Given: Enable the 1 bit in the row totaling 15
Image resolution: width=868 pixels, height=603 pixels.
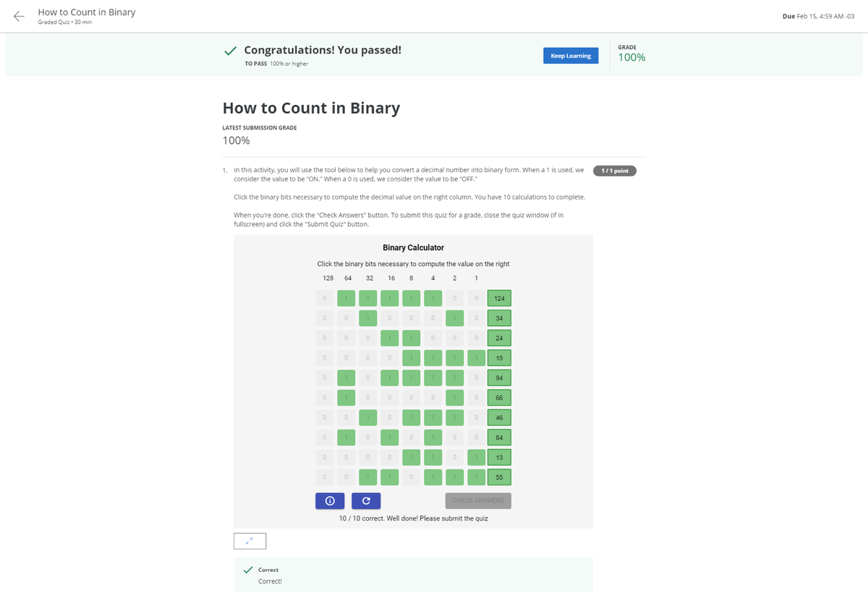Looking at the screenshot, I should click(x=476, y=357).
